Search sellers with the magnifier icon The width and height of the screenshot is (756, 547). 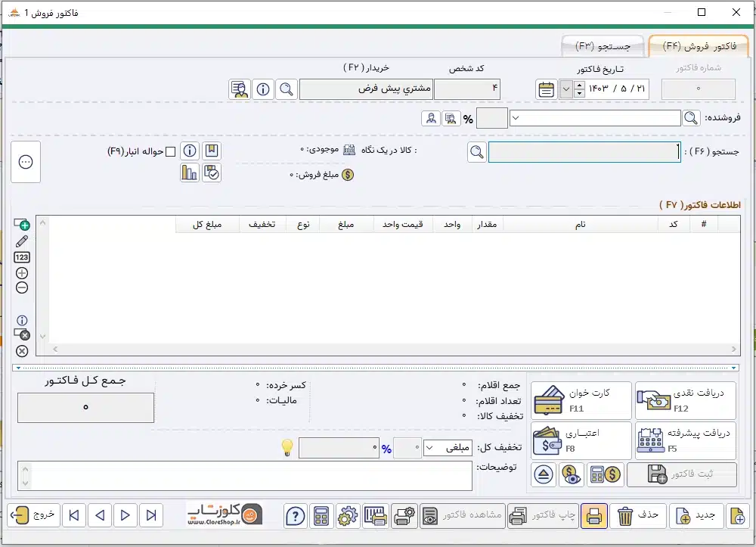(691, 118)
